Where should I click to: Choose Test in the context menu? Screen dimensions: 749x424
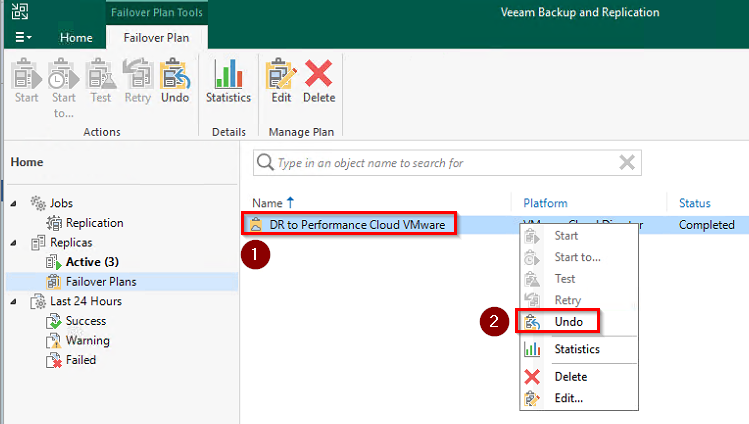tap(579, 279)
